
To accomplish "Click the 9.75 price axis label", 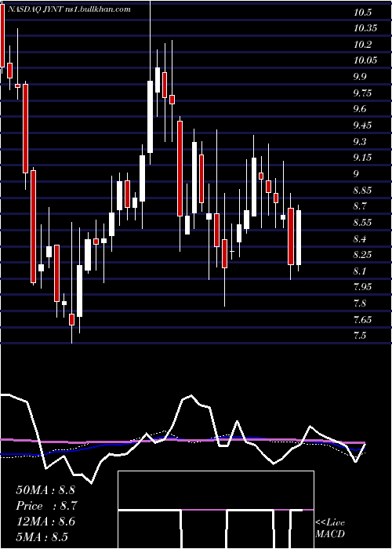I will click(363, 93).
